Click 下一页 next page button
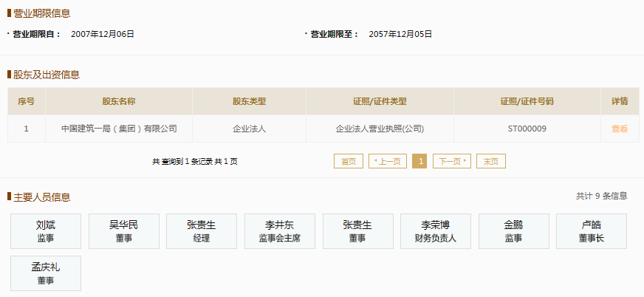Screen dimensions: 644x297 pyautogui.click(x=452, y=161)
